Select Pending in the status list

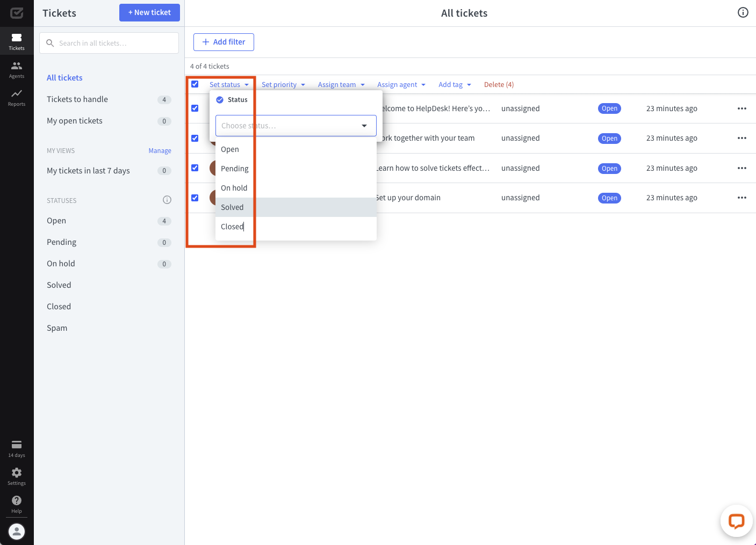coord(296,169)
